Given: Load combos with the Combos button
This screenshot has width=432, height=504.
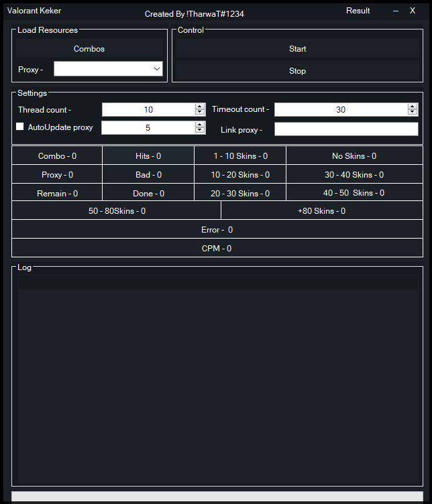Looking at the screenshot, I should point(89,48).
